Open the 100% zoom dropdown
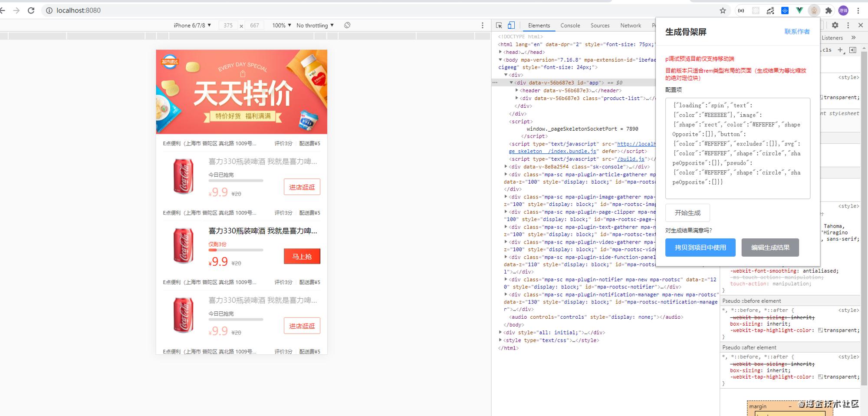868x416 pixels. pos(282,25)
